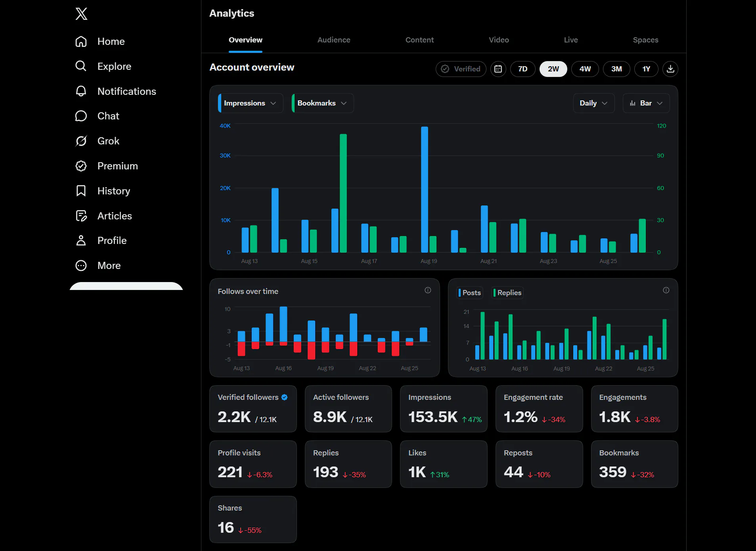Open the History bookmark icon
The width and height of the screenshot is (756, 551).
pos(81,191)
